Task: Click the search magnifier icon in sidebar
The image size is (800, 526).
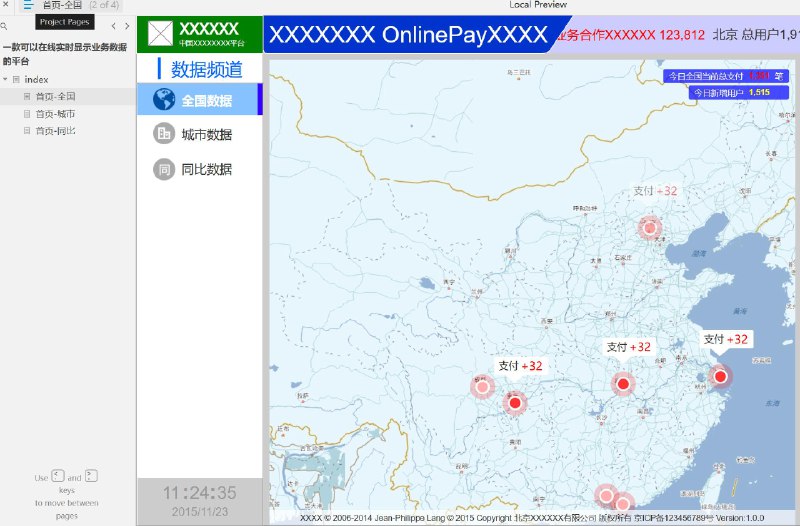Action: (4, 26)
